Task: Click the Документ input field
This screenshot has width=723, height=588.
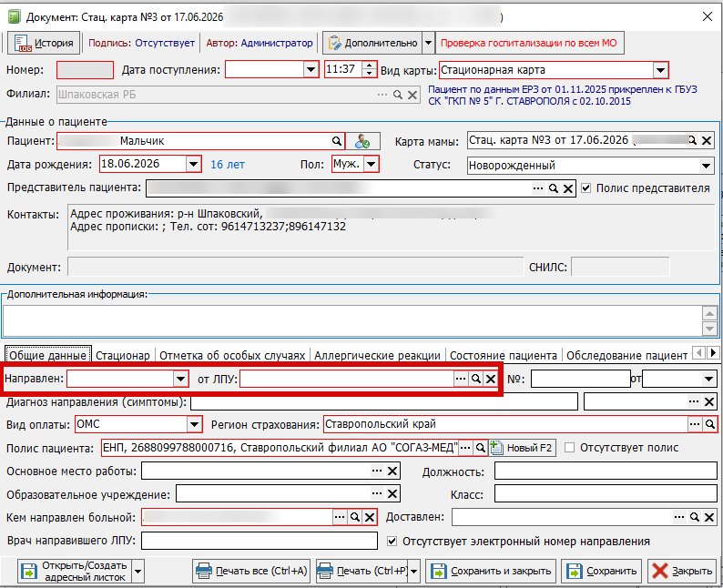Action: click(x=296, y=267)
